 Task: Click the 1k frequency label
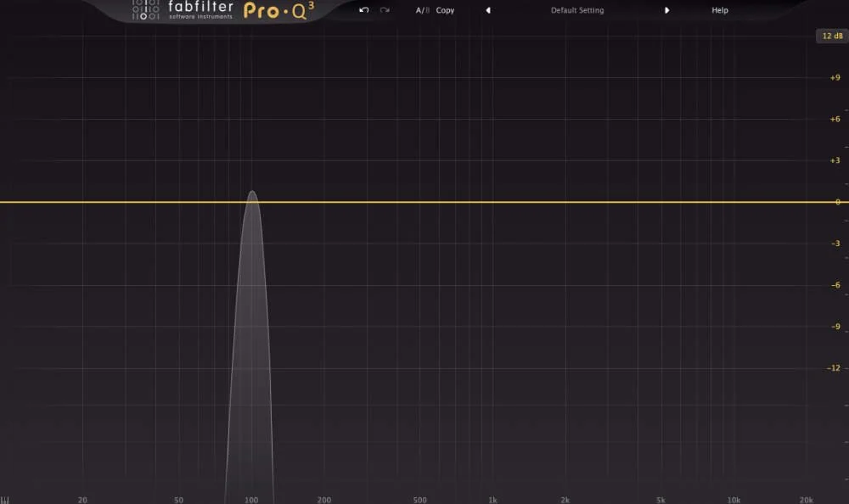[492, 500]
